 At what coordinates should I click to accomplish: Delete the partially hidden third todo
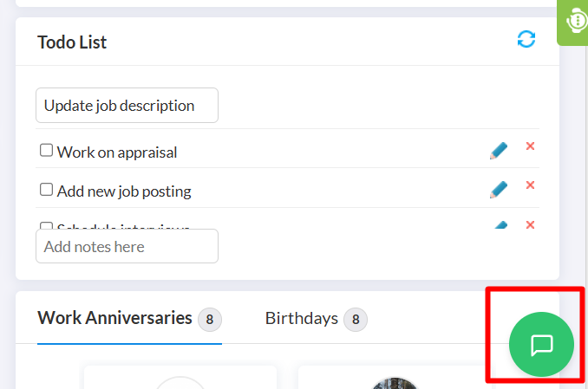pyautogui.click(x=530, y=224)
